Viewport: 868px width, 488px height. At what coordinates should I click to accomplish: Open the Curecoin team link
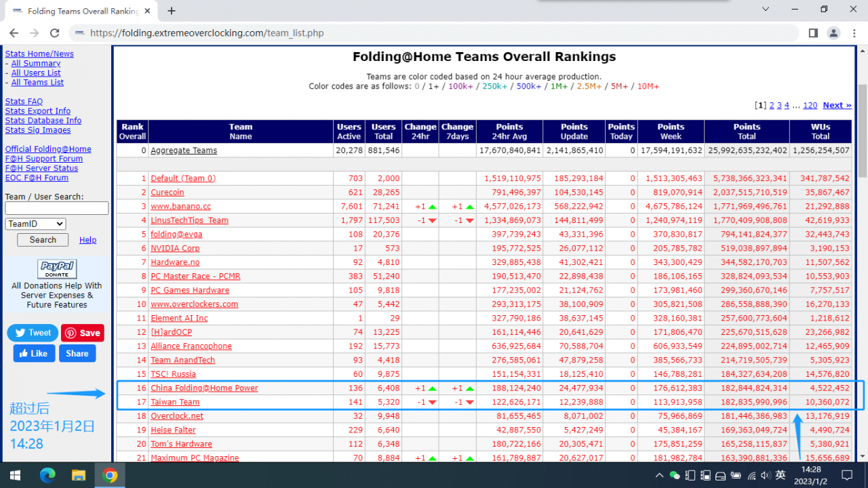(167, 192)
